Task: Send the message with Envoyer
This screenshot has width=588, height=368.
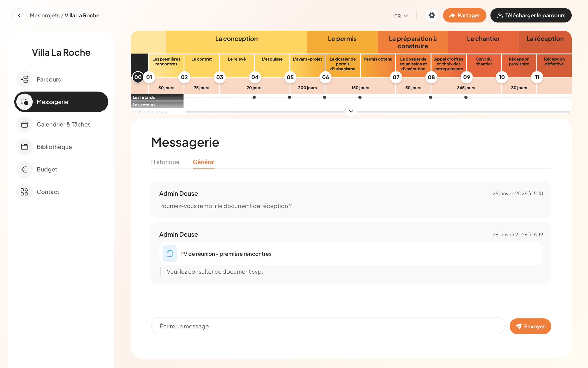Action: click(x=530, y=326)
